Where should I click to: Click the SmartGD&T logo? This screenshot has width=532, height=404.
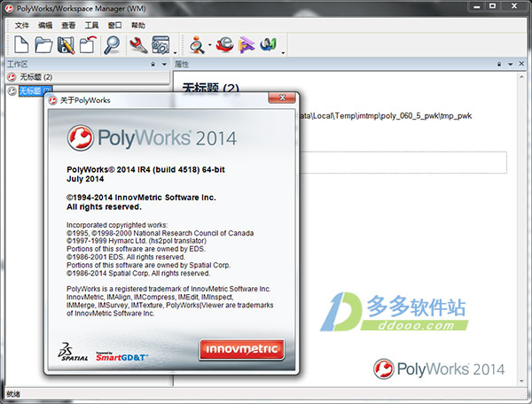pyautogui.click(x=121, y=356)
